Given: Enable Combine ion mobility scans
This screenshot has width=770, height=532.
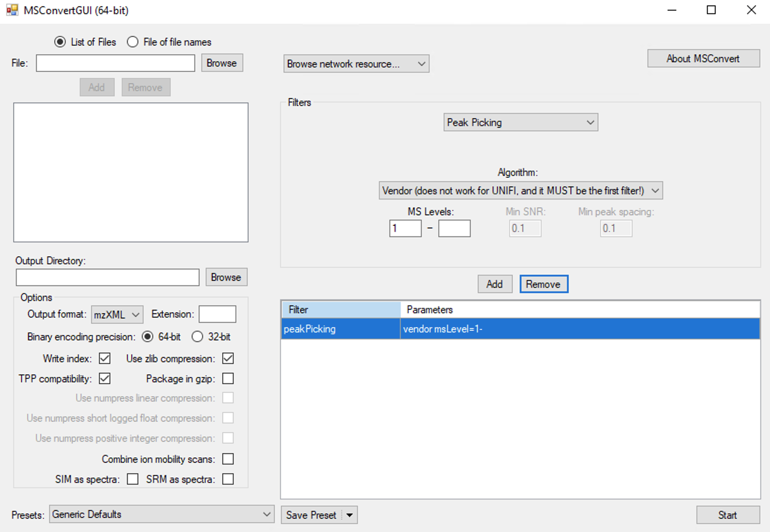Looking at the screenshot, I should (x=228, y=459).
